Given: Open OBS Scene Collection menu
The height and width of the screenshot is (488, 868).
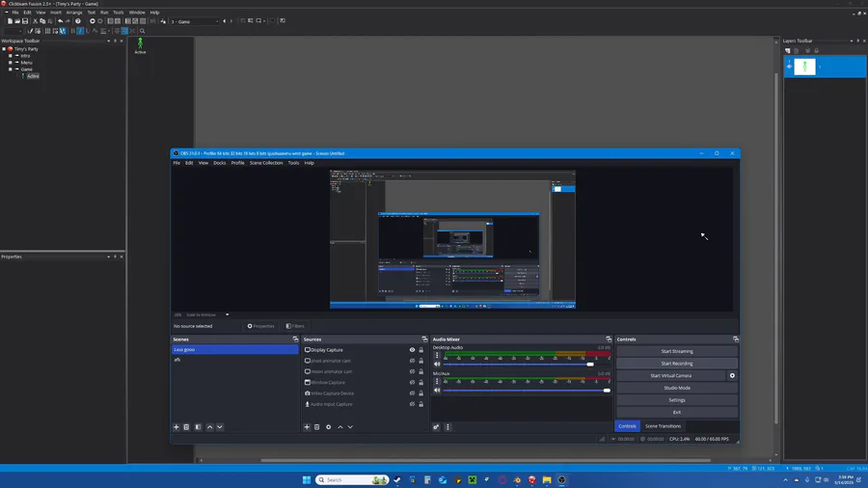Looking at the screenshot, I should click(266, 163).
